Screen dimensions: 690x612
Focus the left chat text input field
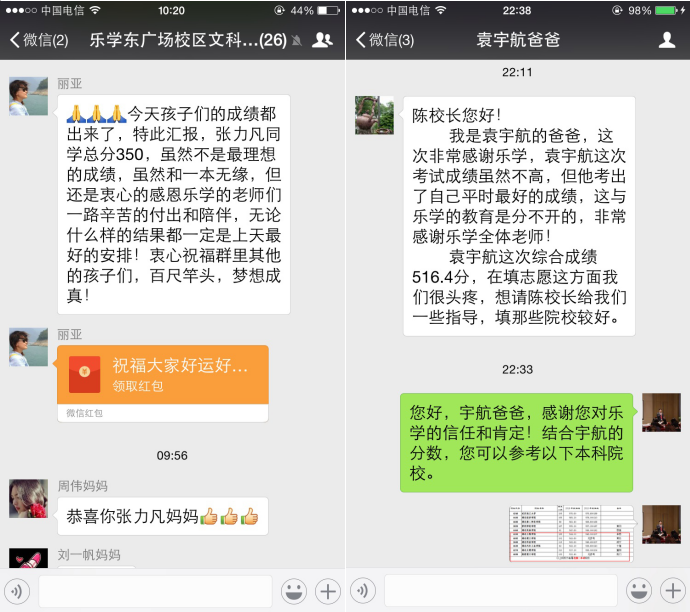(155, 591)
